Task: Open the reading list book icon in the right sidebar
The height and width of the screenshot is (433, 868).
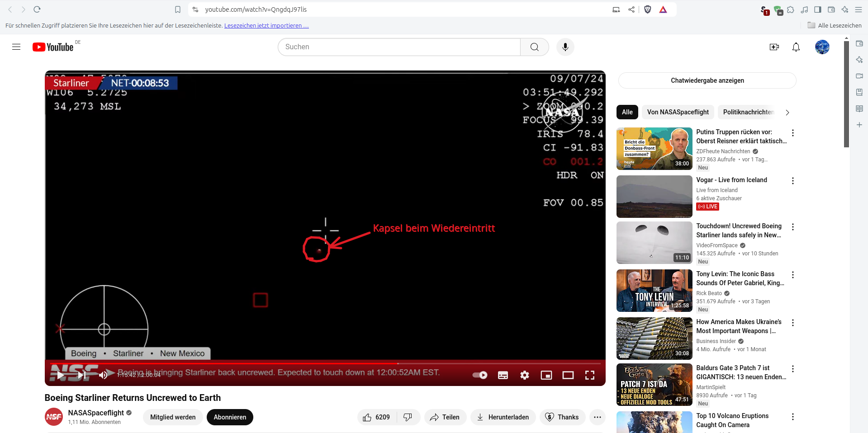Action: pos(859,108)
